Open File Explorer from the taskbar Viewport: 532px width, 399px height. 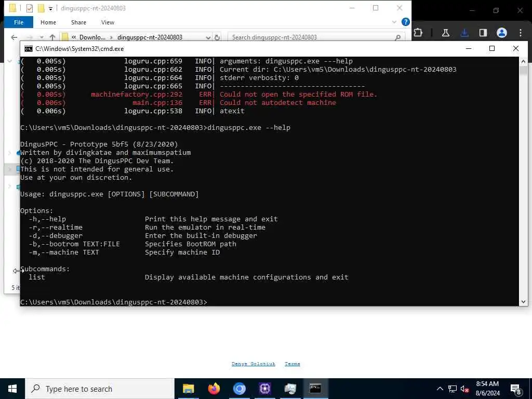pyautogui.click(x=188, y=389)
